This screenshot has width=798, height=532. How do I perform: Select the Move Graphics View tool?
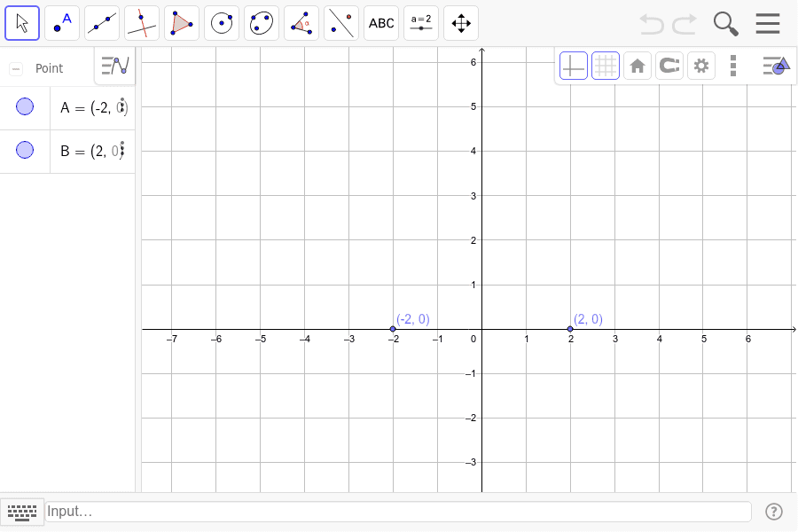point(461,23)
